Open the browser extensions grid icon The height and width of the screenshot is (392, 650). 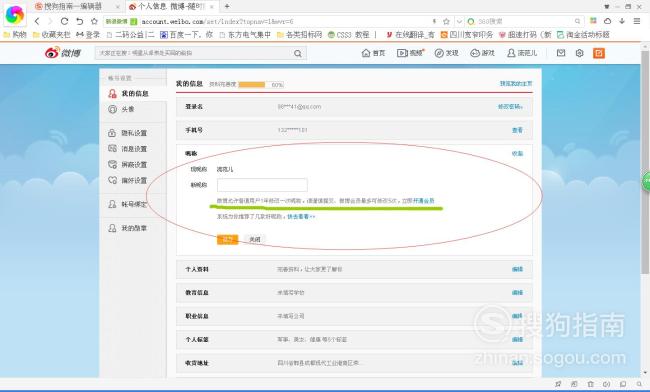[594, 21]
